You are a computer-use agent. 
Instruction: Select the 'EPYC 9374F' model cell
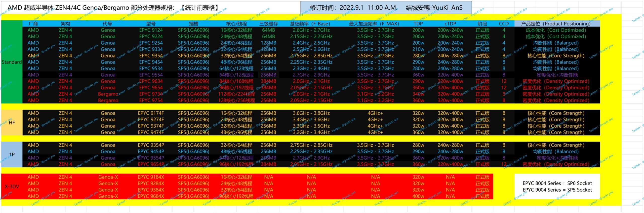[x=151, y=126]
